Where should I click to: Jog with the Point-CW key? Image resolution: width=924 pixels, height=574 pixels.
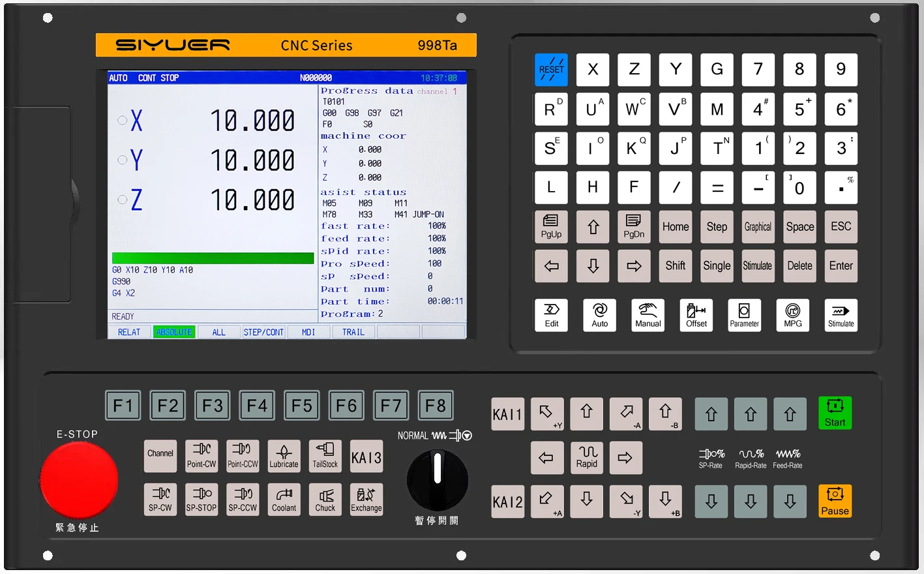click(x=201, y=456)
